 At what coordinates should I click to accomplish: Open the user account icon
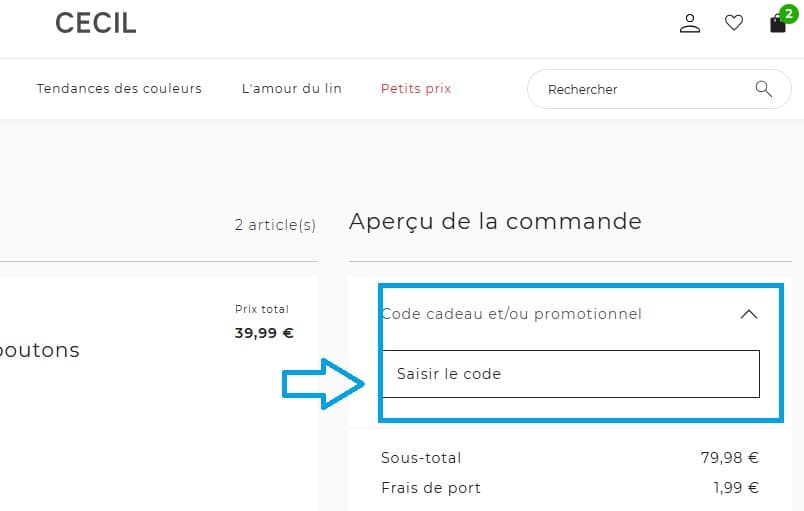690,23
